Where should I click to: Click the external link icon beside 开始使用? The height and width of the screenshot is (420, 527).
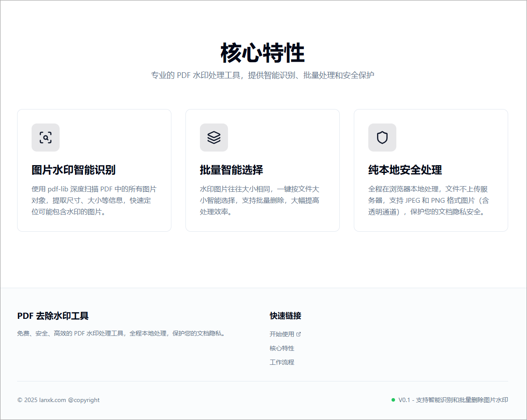[299, 334]
